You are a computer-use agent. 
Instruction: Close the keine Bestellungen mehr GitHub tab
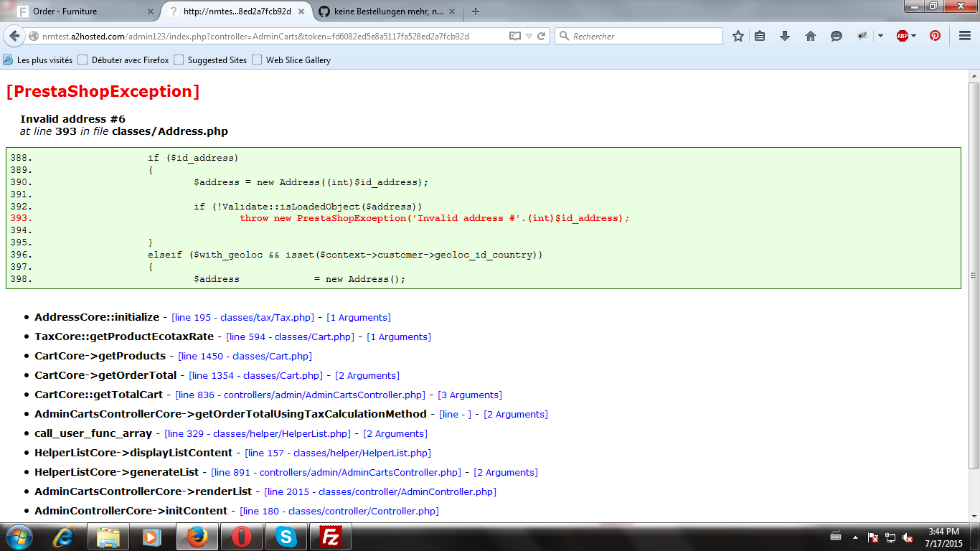pyautogui.click(x=453, y=11)
